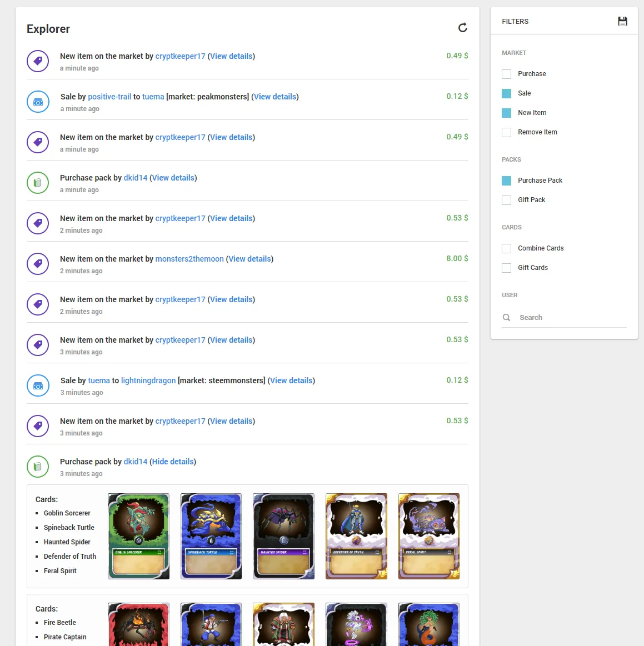Enable the Combine Cards filter checkbox

point(506,248)
